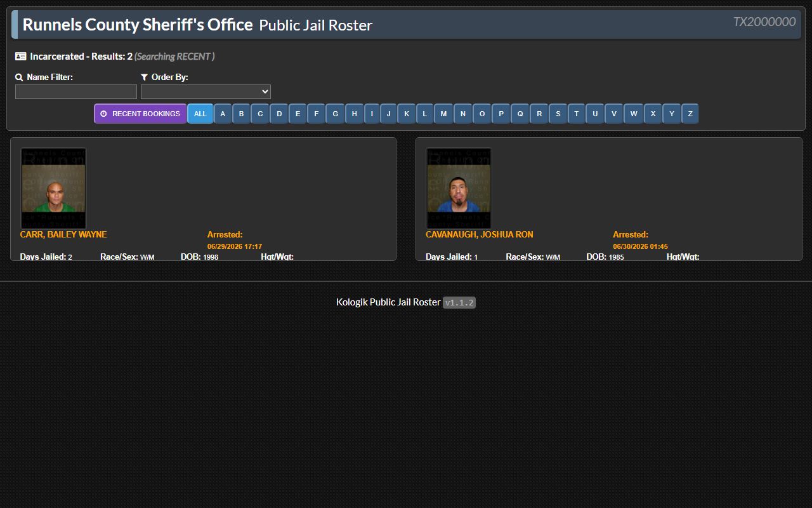
Task: Click the ID card icon beside Incarcerated
Action: coord(21,57)
